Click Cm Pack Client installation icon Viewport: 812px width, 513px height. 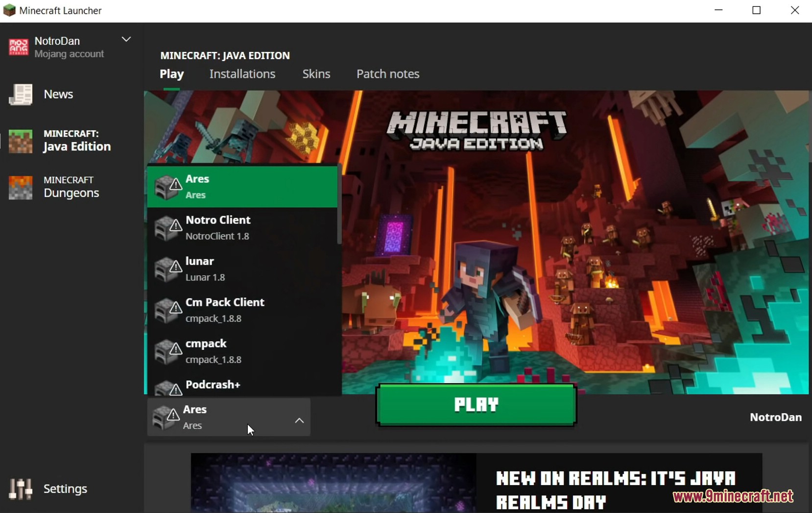[x=167, y=310]
